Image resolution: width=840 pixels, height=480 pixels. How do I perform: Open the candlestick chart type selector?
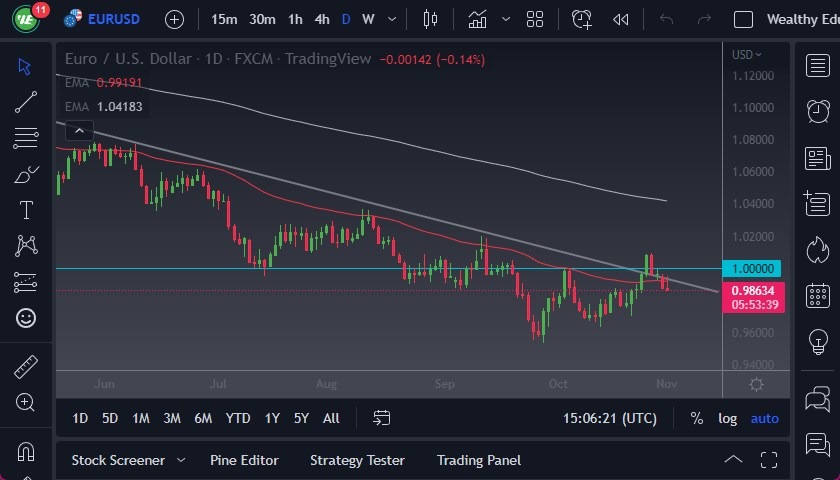pyautogui.click(x=431, y=19)
